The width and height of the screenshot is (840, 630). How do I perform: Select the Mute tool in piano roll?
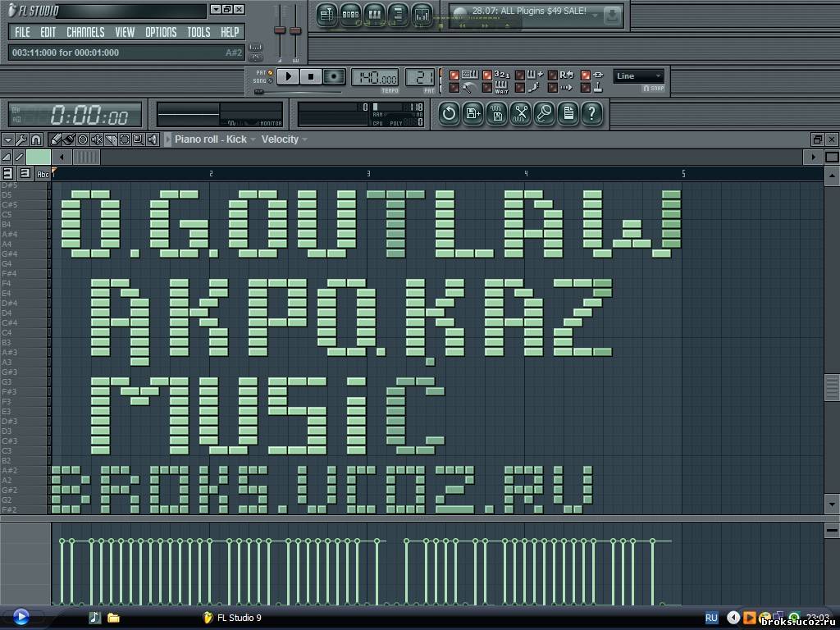coord(97,139)
